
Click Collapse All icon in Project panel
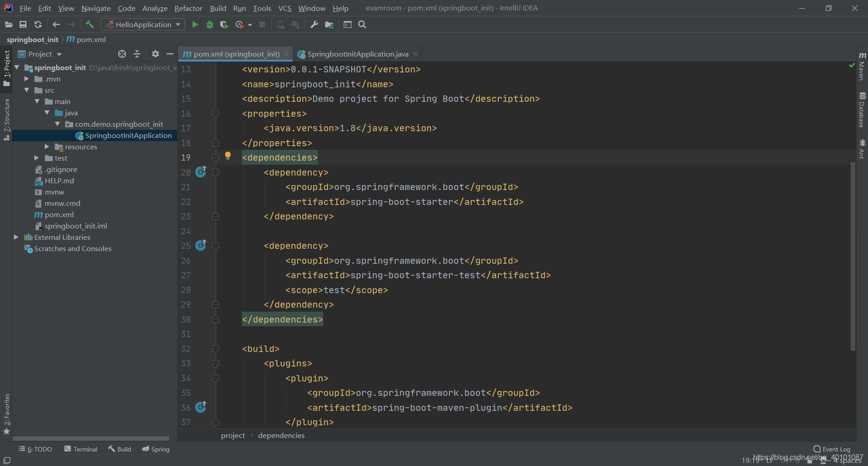pos(137,54)
